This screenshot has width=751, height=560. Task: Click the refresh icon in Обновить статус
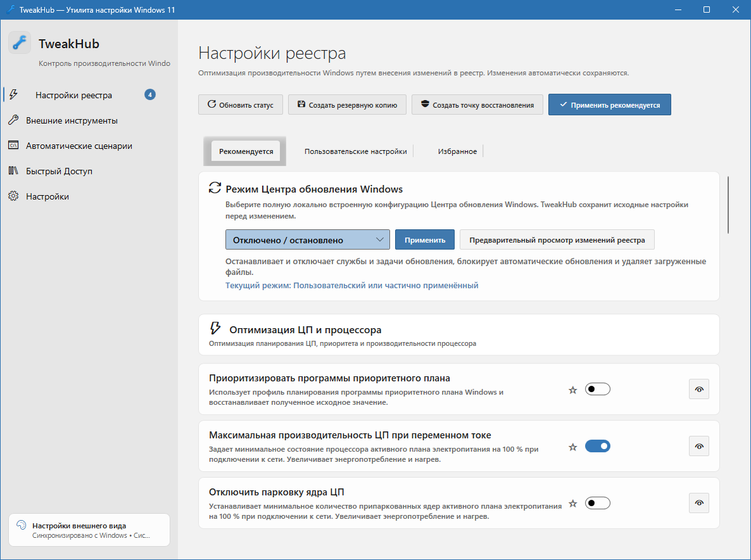211,104
